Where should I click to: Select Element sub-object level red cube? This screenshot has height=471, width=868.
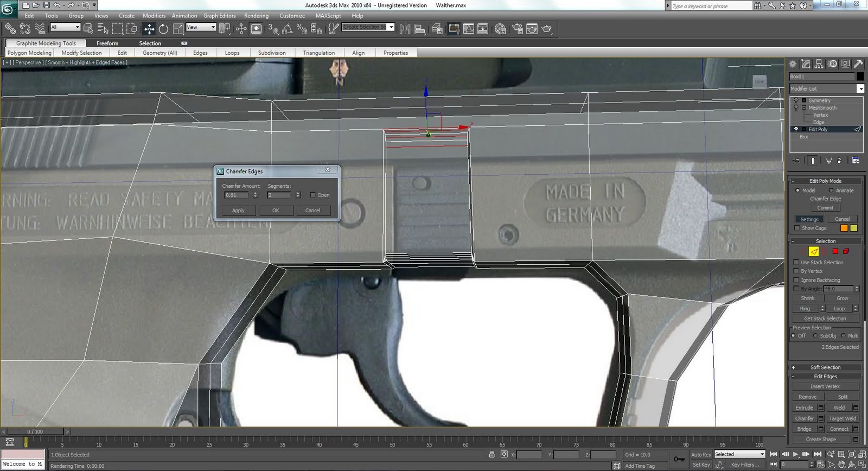pyautogui.click(x=846, y=251)
